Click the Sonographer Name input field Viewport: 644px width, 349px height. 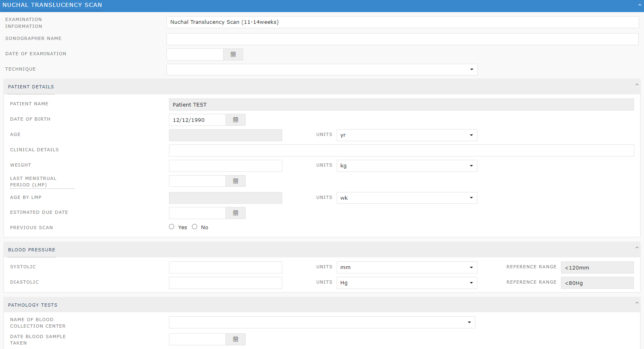402,39
